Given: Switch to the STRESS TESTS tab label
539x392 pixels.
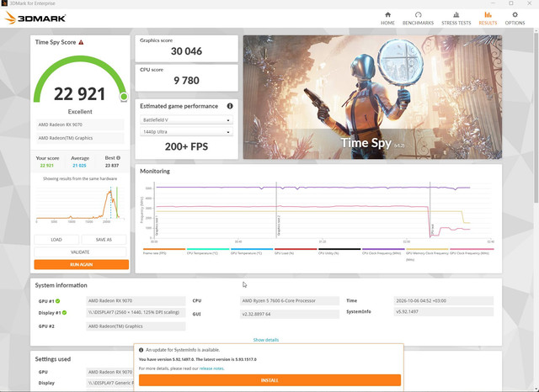Looking at the screenshot, I should (x=456, y=23).
